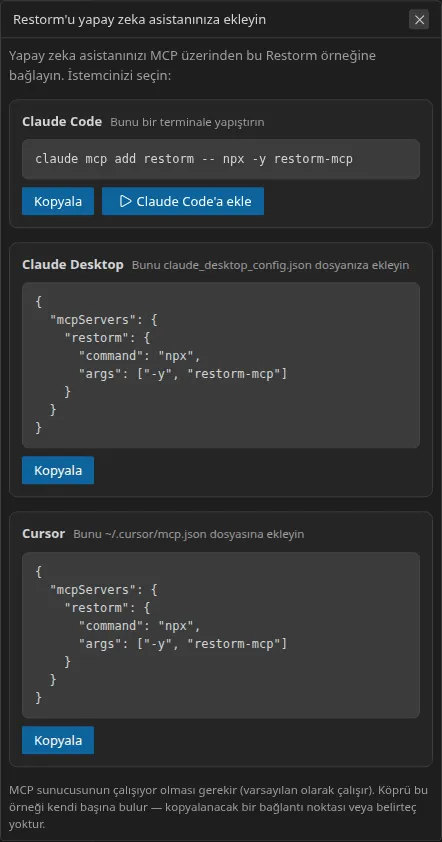Copy the Claude Desktop JSON config
This screenshot has width=442, height=842.
[x=58, y=470]
